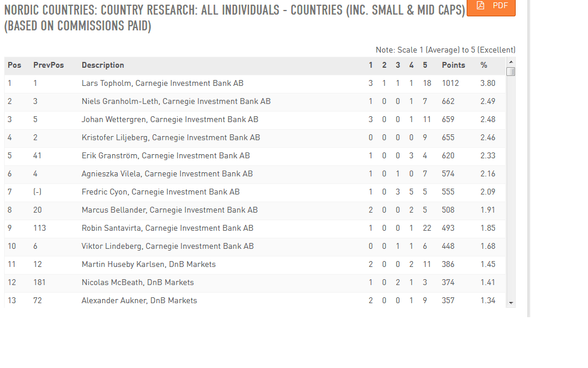Click Martin Huseby Karlsen, DnB Markets
Viewport: 588px width, 368px height.
(x=148, y=265)
